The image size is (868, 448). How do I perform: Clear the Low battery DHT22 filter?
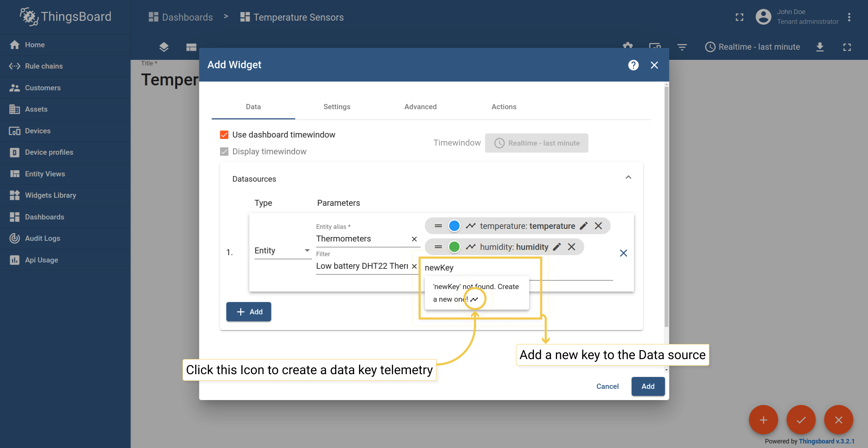414,266
